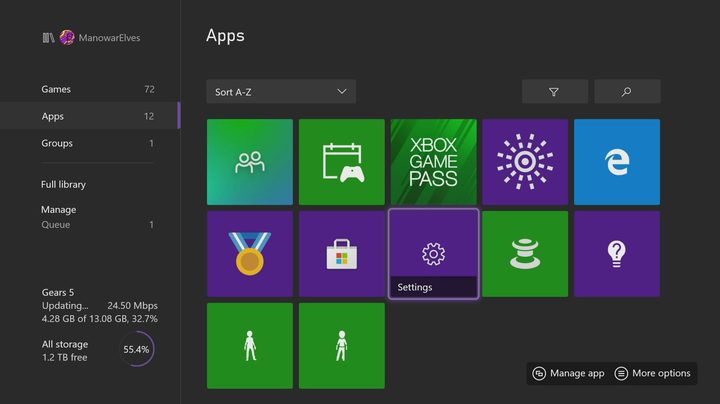Open the first avatar app tile
The image size is (720, 404).
click(x=250, y=346)
